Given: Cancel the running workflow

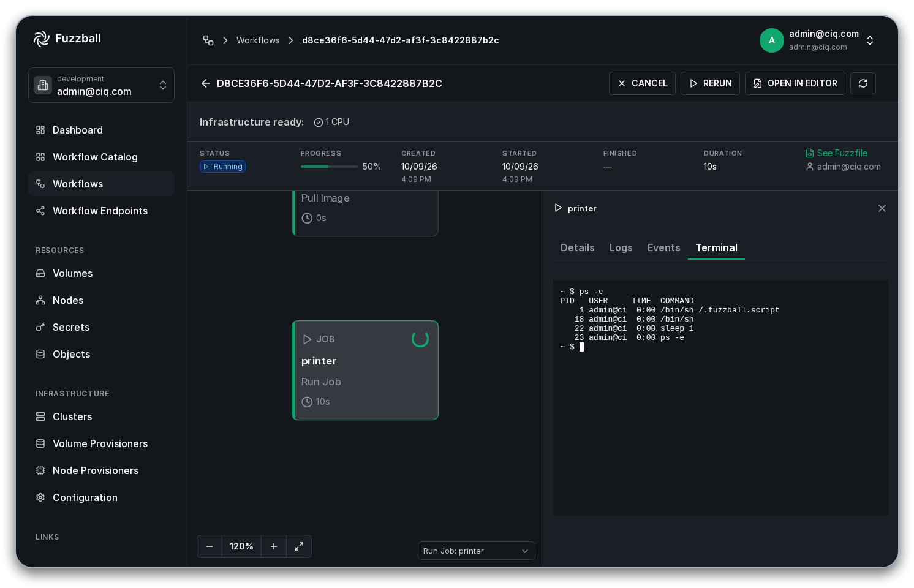Looking at the screenshot, I should tap(642, 83).
